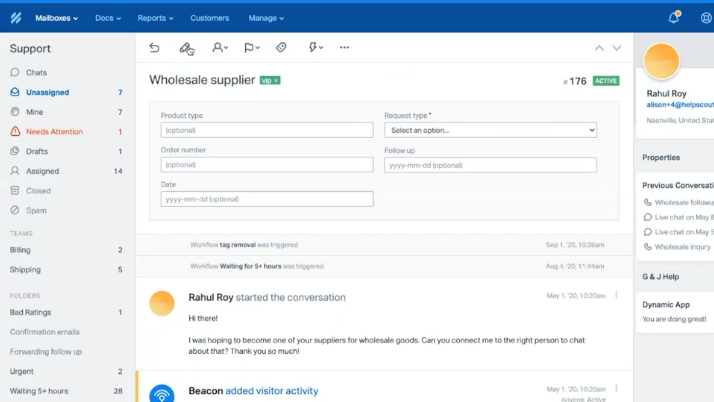Open options for Beacon activity entry
Screen dimensions: 714x402
click(617, 388)
